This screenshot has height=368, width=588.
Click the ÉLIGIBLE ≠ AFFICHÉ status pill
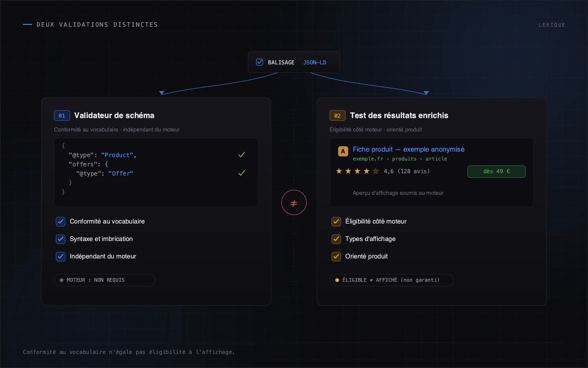(x=392, y=280)
